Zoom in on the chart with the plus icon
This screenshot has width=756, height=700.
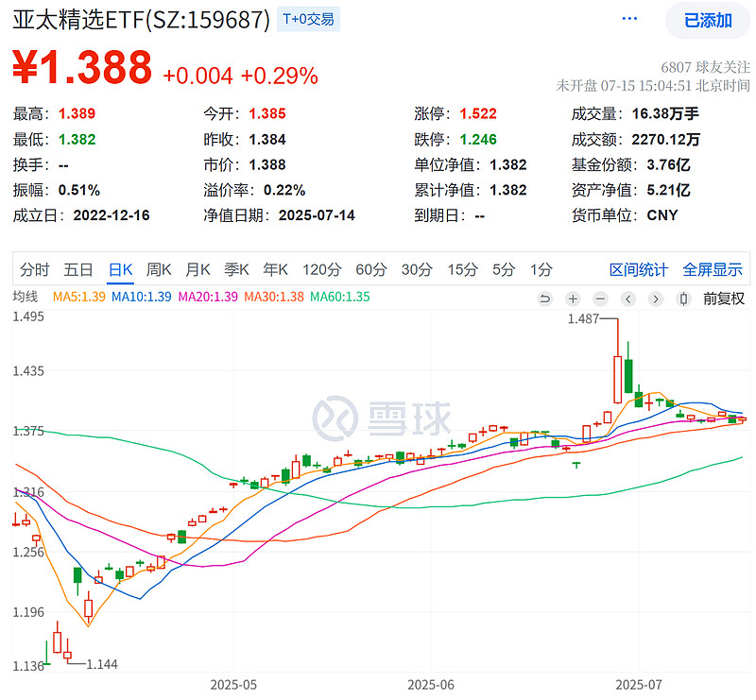[572, 299]
